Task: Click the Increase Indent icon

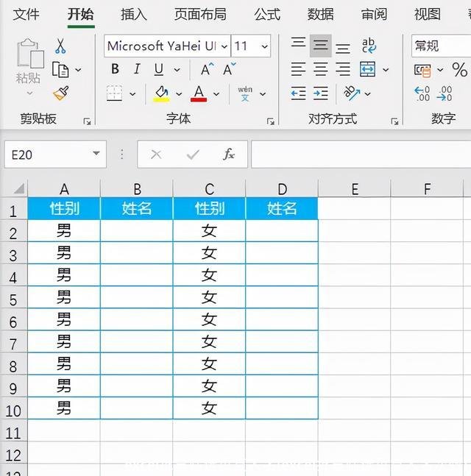Action: coord(321,93)
